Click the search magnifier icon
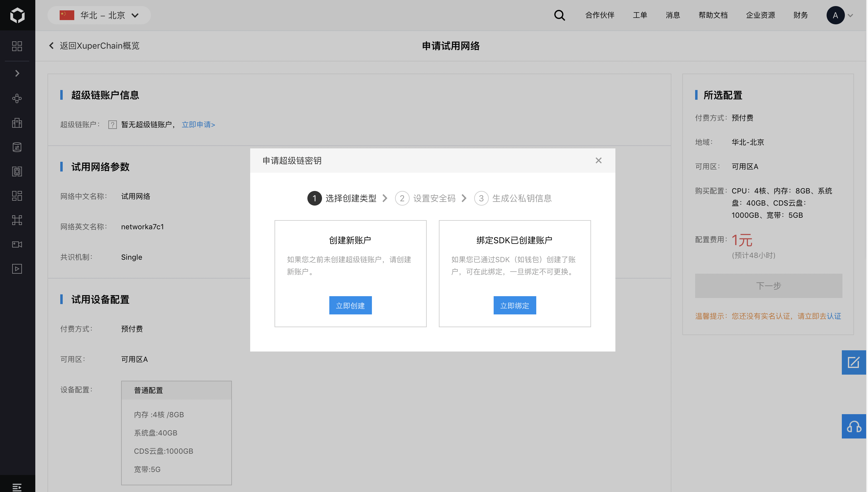Screen dimensions: 868x492 (559, 15)
